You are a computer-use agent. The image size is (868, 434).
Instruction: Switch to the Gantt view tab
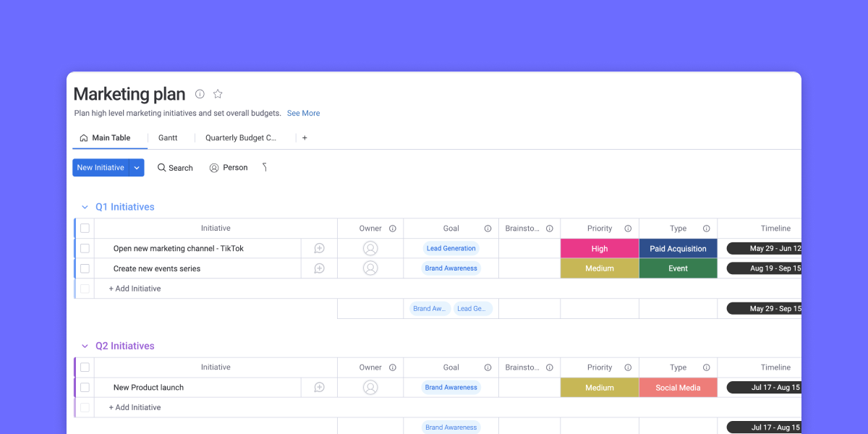[x=168, y=137]
